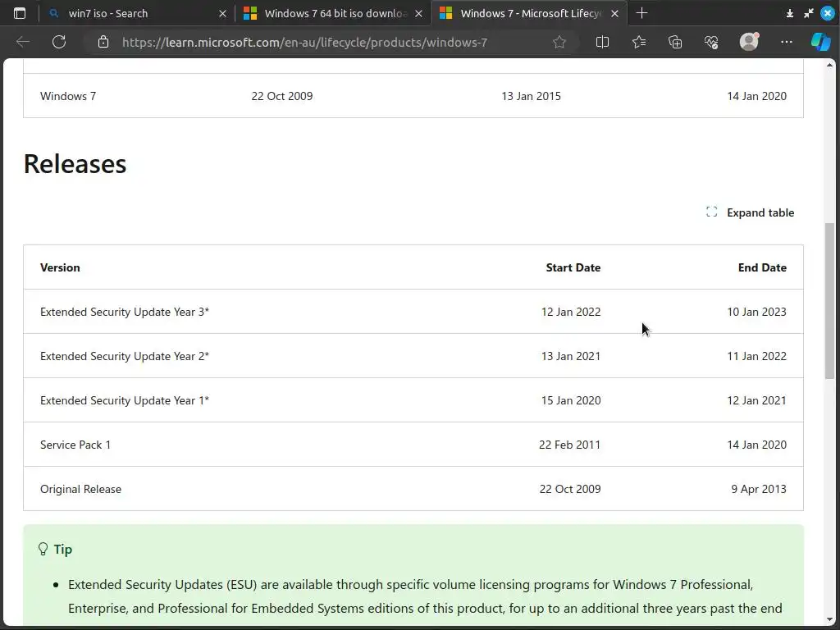The height and width of the screenshot is (630, 840).
Task: Go back with the back arrow
Action: coord(22,42)
